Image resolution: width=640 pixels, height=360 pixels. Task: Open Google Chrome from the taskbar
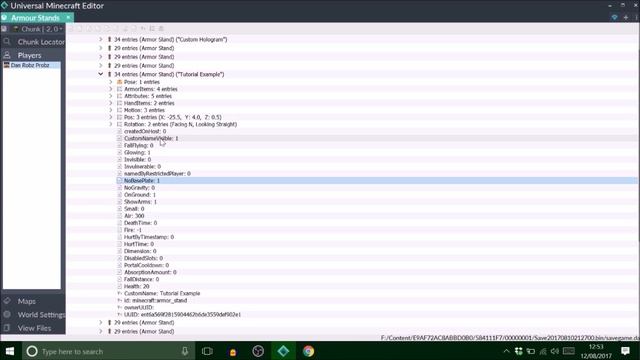309,351
